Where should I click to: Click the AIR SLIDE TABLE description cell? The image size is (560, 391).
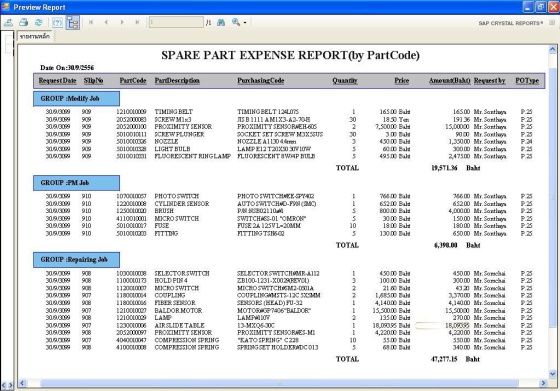pyautogui.click(x=179, y=325)
